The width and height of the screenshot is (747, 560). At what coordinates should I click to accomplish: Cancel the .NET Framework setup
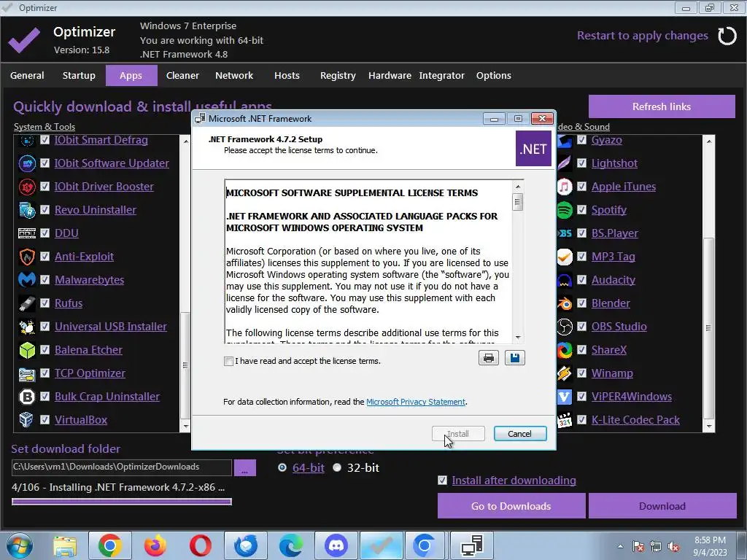tap(519, 434)
